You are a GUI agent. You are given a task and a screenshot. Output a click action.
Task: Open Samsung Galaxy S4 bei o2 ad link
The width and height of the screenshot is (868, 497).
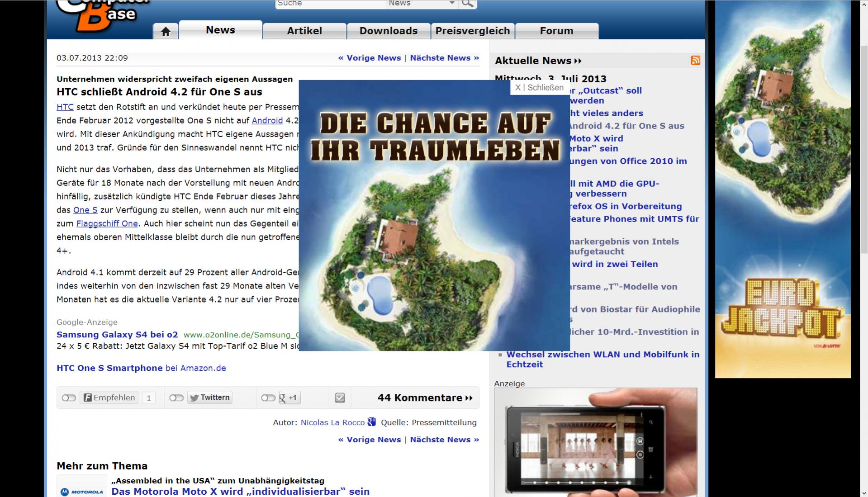pyautogui.click(x=117, y=335)
